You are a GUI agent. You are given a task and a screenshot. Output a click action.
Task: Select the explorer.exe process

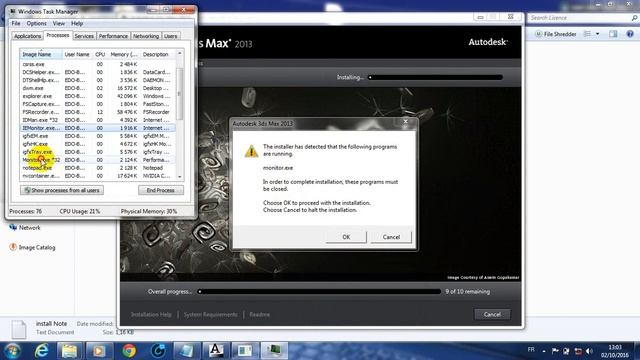click(x=98, y=96)
